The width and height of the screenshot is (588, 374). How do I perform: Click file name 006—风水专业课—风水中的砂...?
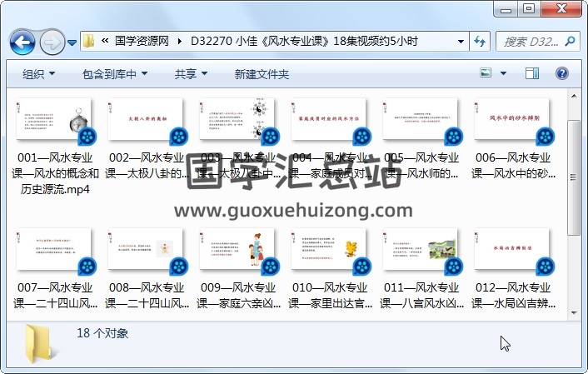pyautogui.click(x=513, y=166)
